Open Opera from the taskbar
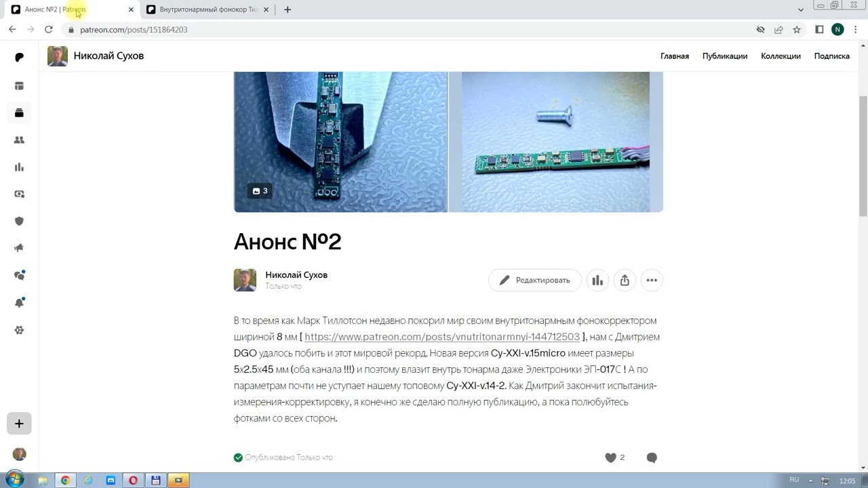The height and width of the screenshot is (488, 868). (x=134, y=481)
